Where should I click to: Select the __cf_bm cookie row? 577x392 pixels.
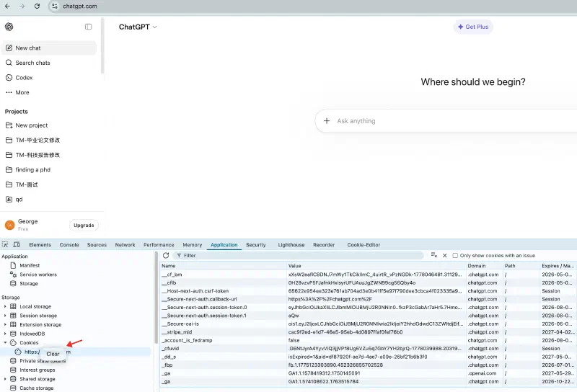[369, 275]
